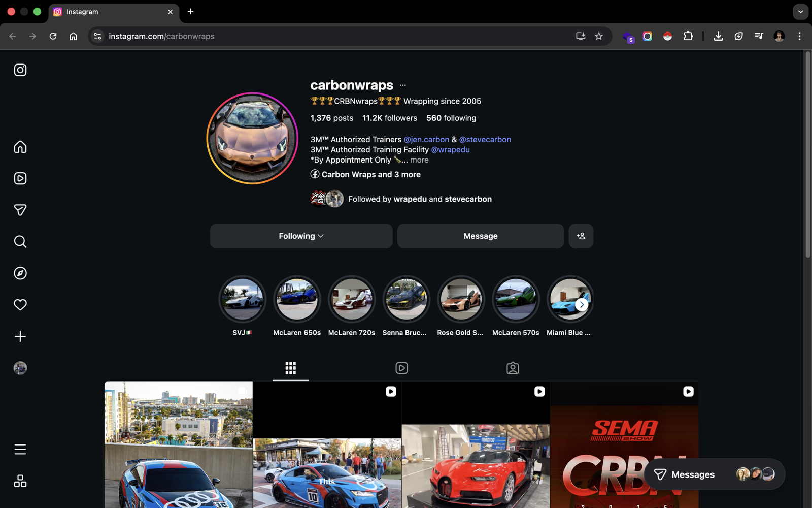The height and width of the screenshot is (508, 812).
Task: View the 560 following list
Action: (x=451, y=118)
